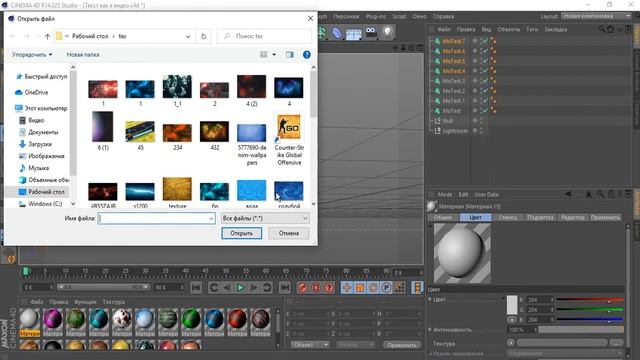Screen dimensions: 640x360
Task: Click the white color swatch
Action: (x=512, y=305)
